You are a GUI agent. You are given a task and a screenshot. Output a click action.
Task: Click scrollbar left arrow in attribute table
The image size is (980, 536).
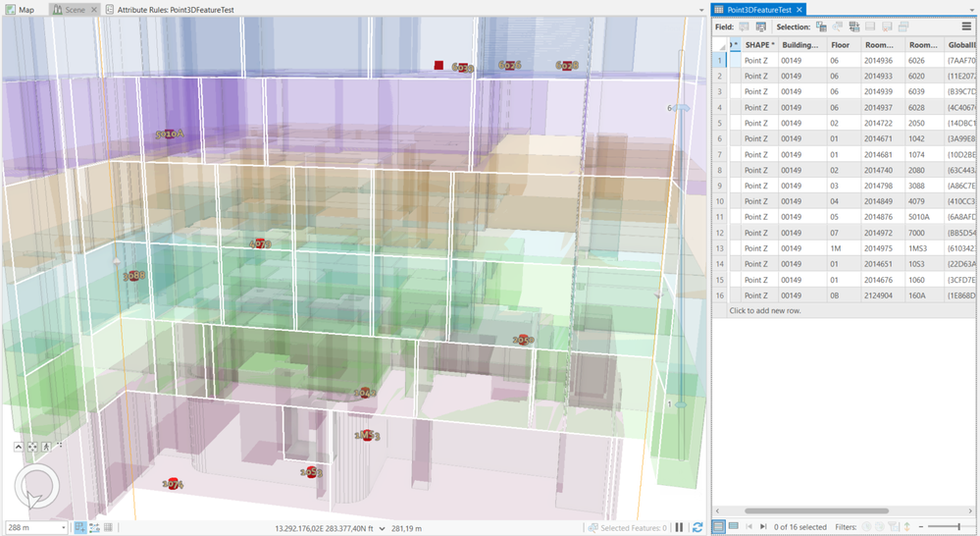pyautogui.click(x=717, y=511)
